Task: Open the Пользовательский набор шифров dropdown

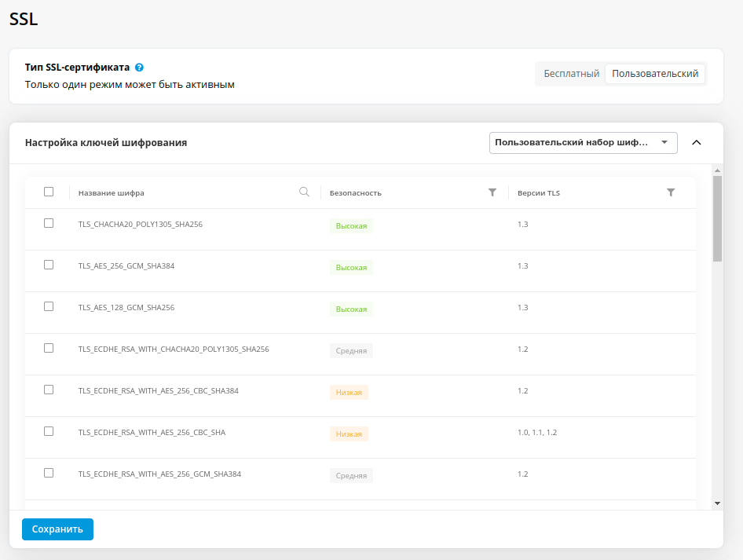Action: click(x=584, y=143)
